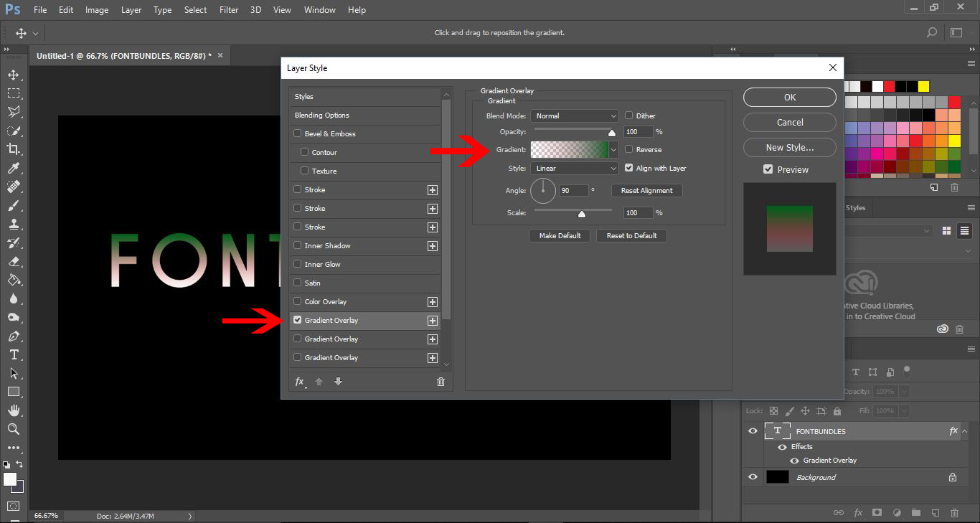Select the Rectangular Marquee tool
The image size is (980, 523).
(14, 93)
